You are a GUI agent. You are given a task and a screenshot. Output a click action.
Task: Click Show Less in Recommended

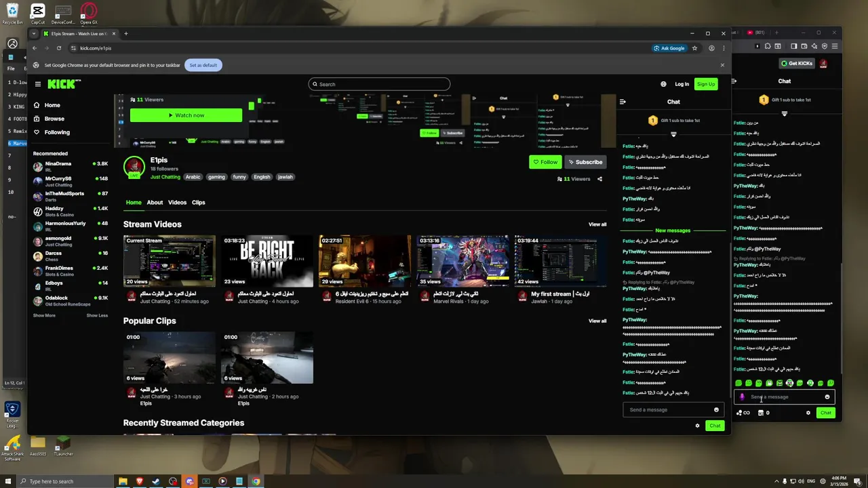(x=97, y=315)
